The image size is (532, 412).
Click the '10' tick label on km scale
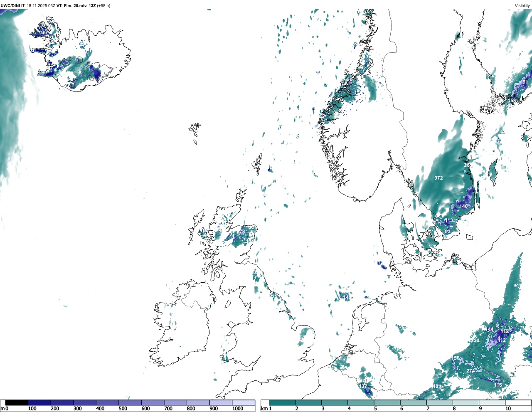[508, 409]
